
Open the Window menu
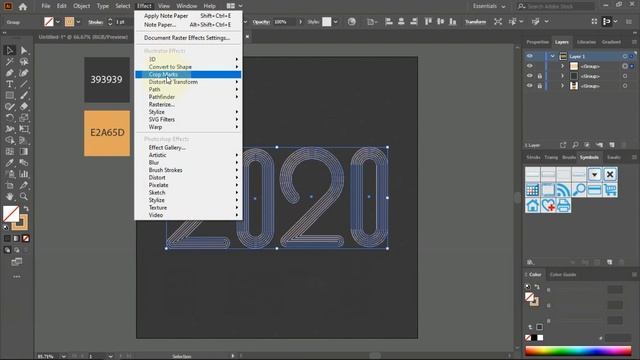(187, 6)
